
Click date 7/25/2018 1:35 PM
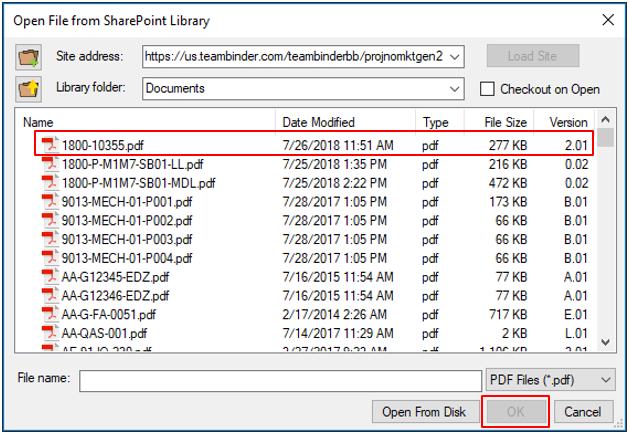point(335,164)
